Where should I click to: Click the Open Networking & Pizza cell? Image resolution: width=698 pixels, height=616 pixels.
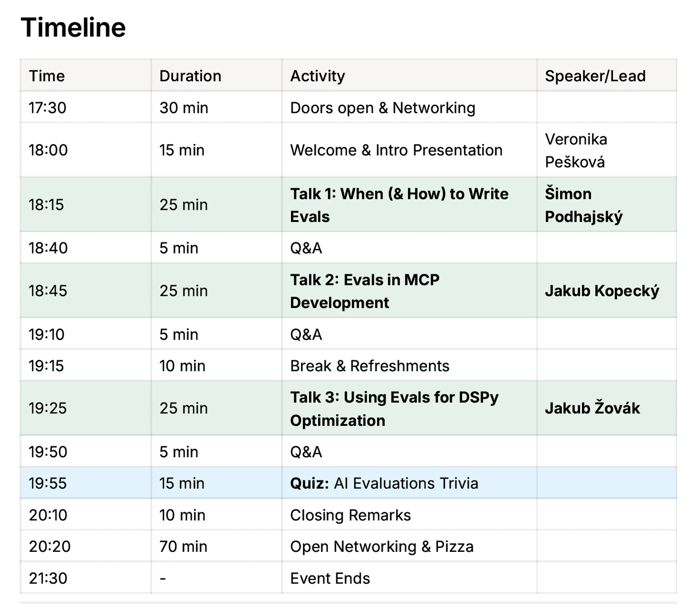[382, 547]
